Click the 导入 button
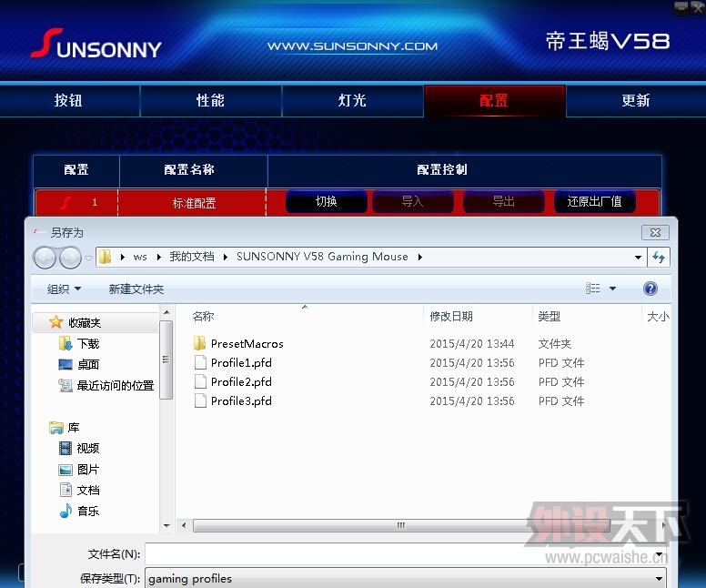The image size is (706, 588). (x=412, y=201)
